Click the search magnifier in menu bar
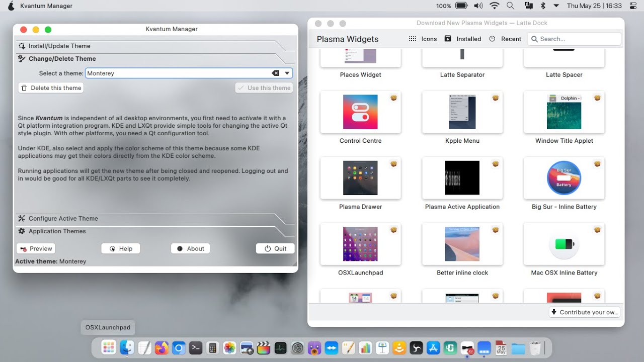Viewport: 644px width, 362px height. [510, 6]
